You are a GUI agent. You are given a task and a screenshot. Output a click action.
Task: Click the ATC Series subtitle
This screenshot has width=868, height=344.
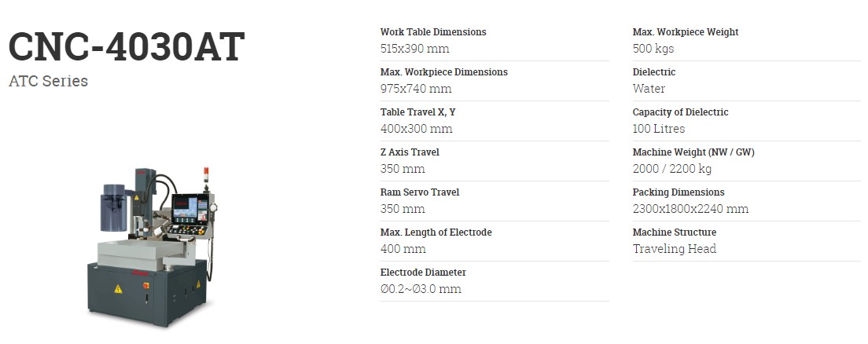(x=48, y=81)
